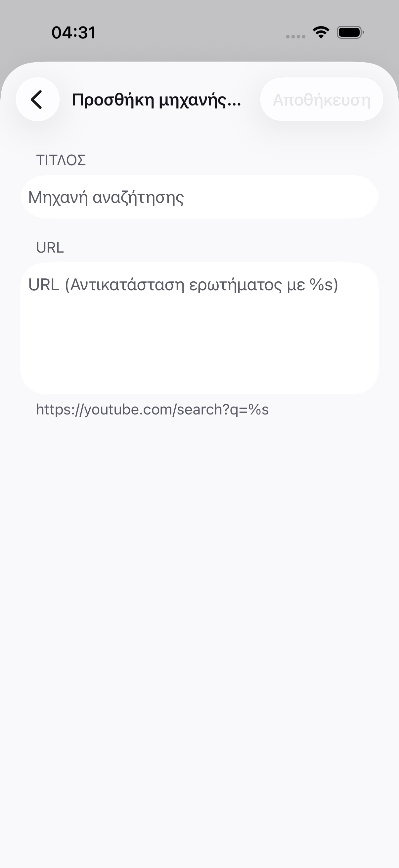Tap the Wi-Fi status icon
The height and width of the screenshot is (868, 399).
[321, 32]
